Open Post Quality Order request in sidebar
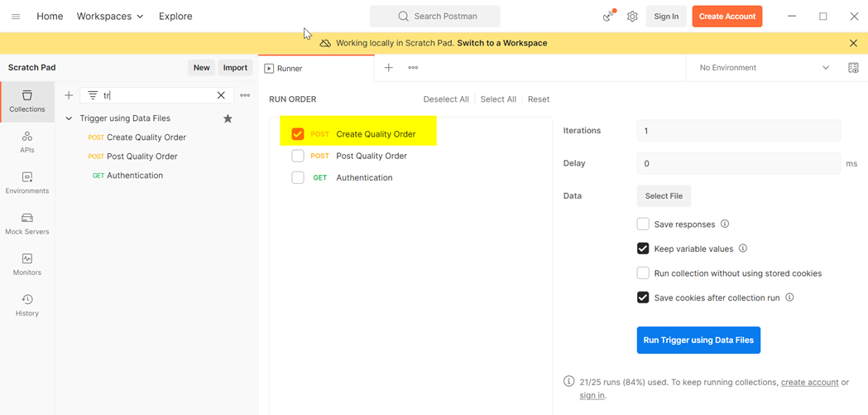 pyautogui.click(x=141, y=157)
